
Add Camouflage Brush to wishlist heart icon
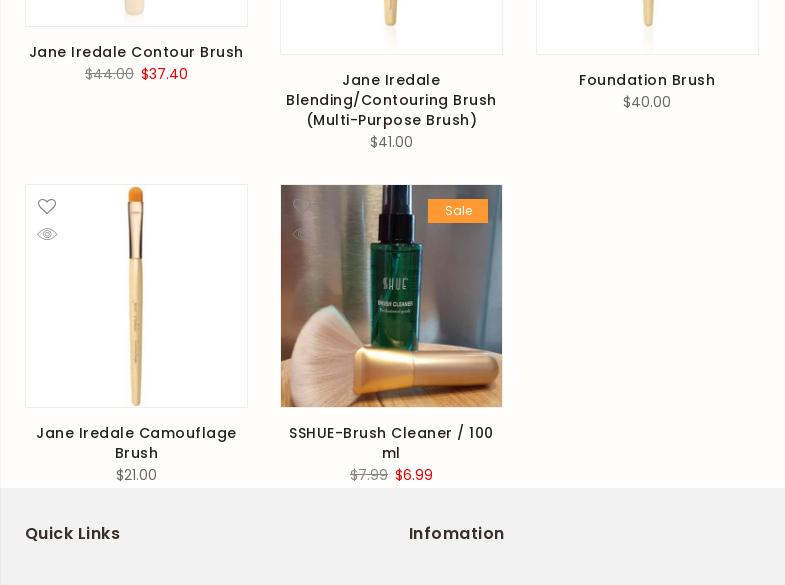coord(47,207)
